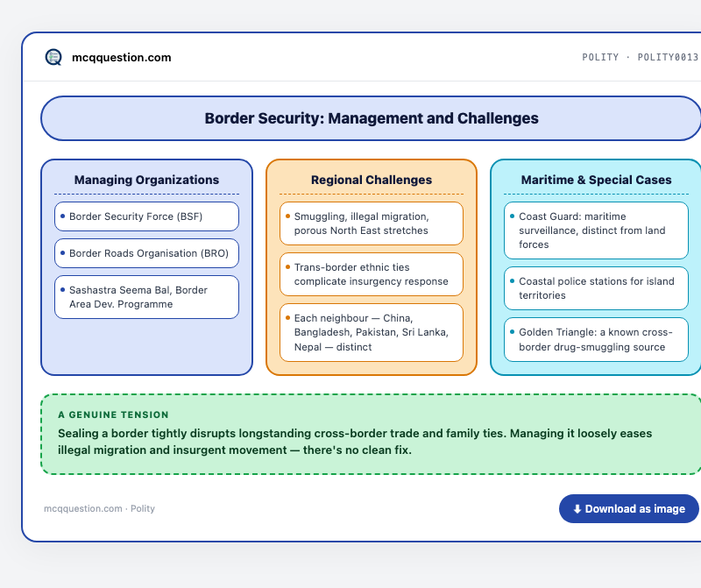Select the Managing Organizations heading
The width and height of the screenshot is (701, 588).
(x=146, y=180)
